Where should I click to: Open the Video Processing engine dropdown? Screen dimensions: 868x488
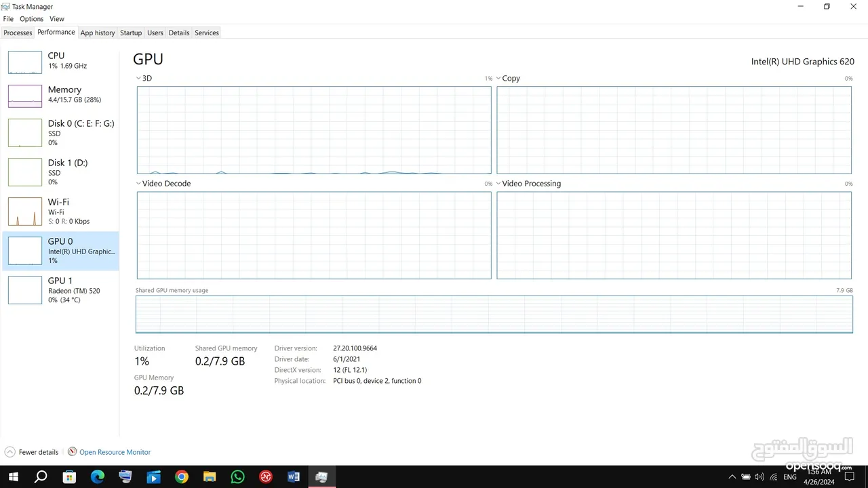[498, 184]
